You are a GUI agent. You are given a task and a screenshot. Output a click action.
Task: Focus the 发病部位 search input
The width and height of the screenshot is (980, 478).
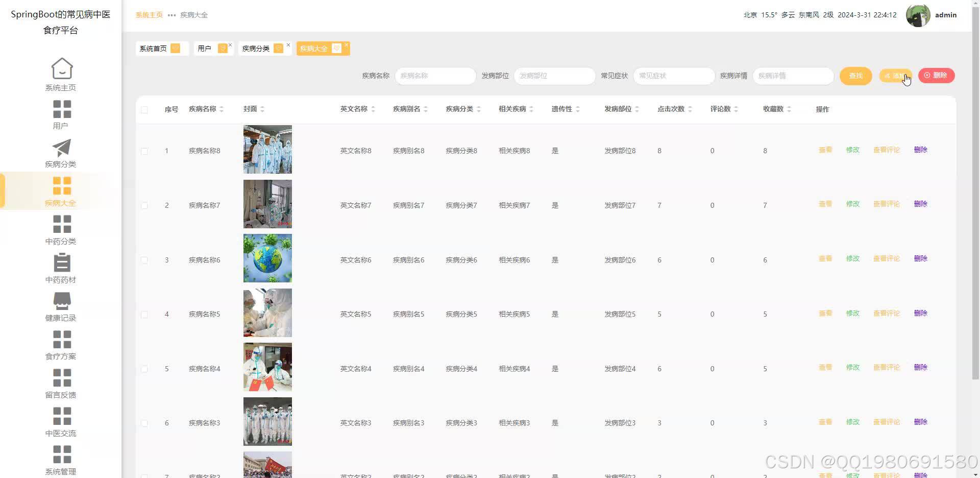pos(555,76)
